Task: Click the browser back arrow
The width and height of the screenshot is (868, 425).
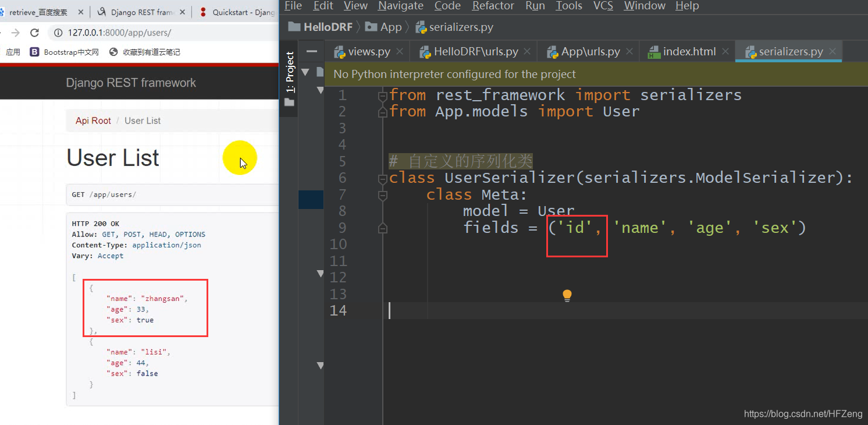Action: coord(2,33)
